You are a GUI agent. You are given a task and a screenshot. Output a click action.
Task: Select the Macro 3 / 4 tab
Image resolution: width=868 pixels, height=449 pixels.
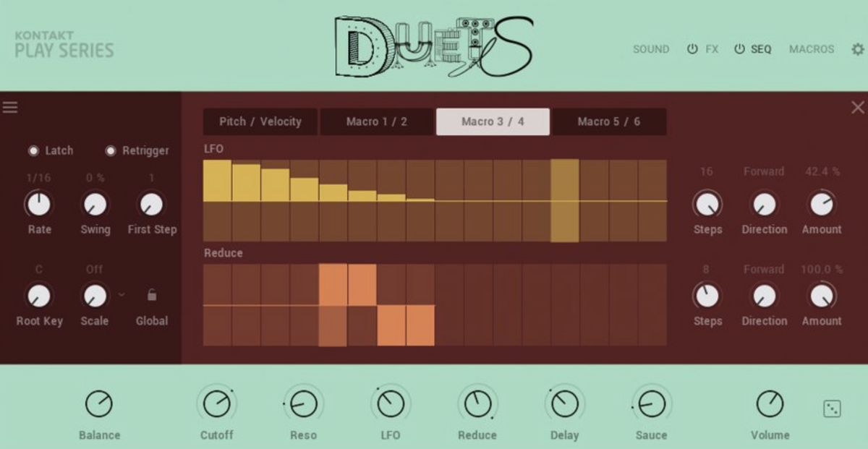point(493,121)
